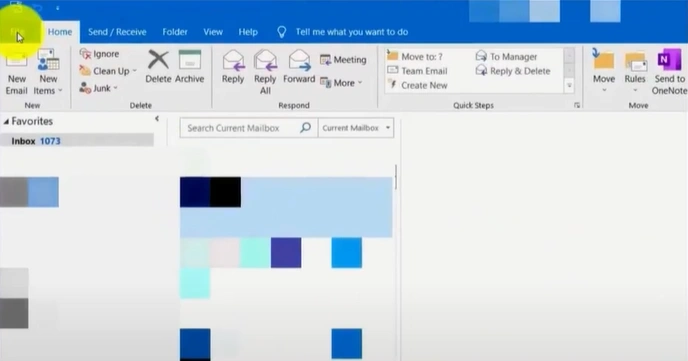Open the Clean Up dropdown

pos(108,71)
